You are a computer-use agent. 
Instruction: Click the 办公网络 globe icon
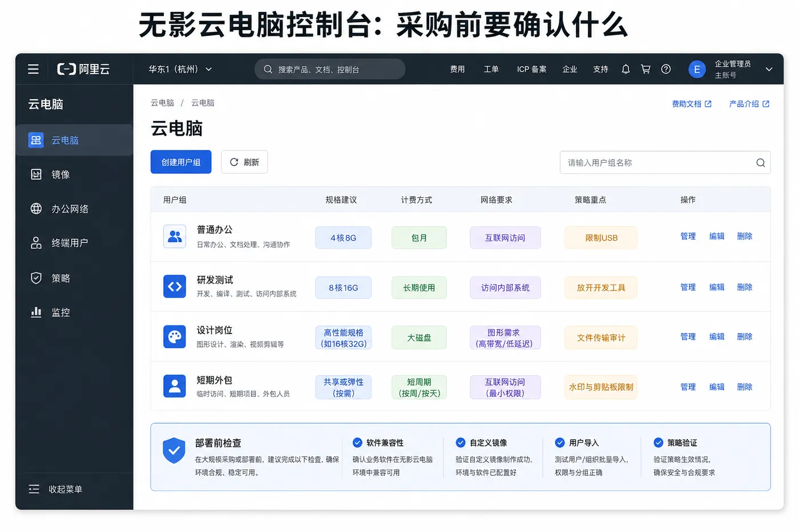[x=36, y=208]
